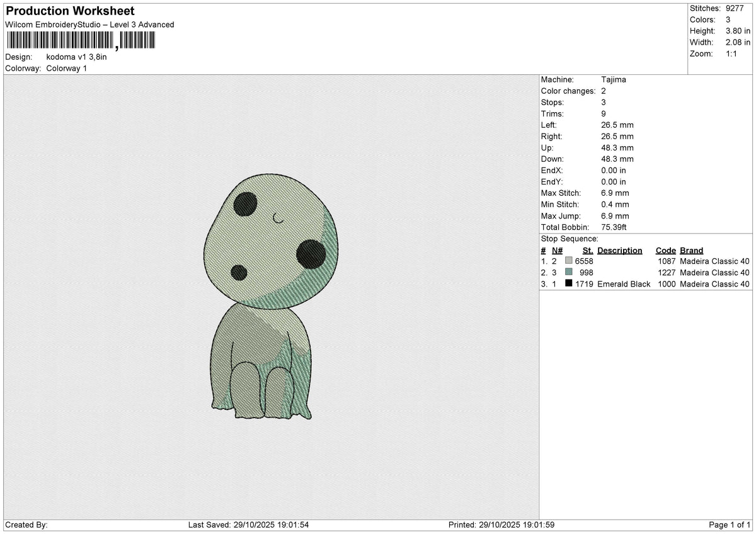
Task: Click the Total Bobbin value 75.39ft
Action: click(x=614, y=227)
